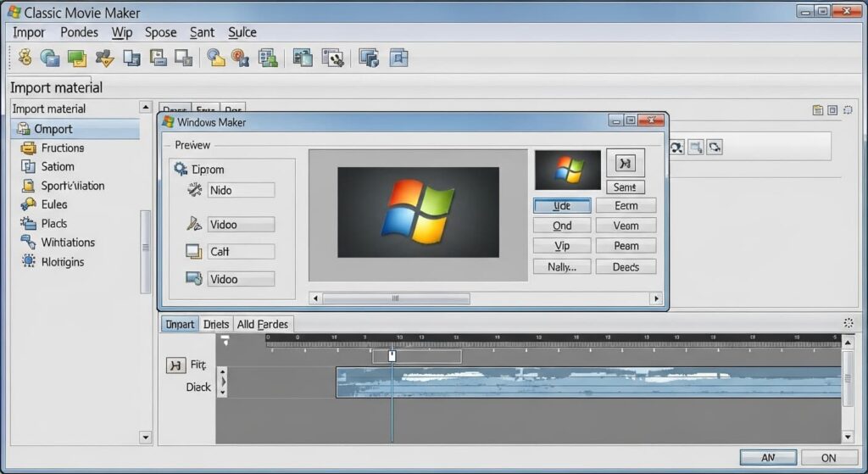Click the pen icon beside the first Vidoo field

coord(194,224)
